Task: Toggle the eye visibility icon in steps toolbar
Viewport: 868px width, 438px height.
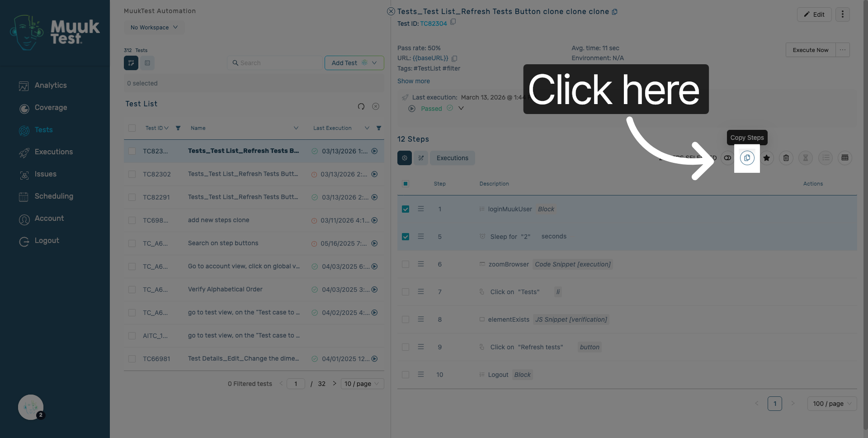Action: (727, 158)
